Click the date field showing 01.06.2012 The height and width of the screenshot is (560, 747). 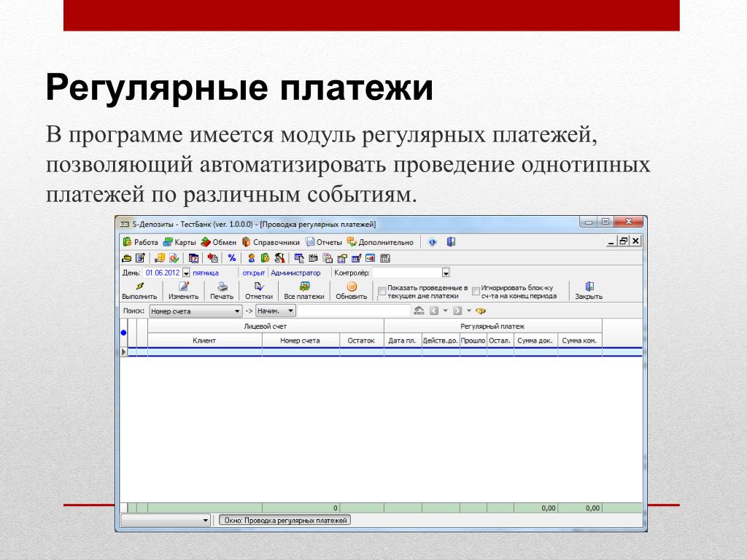tap(163, 273)
